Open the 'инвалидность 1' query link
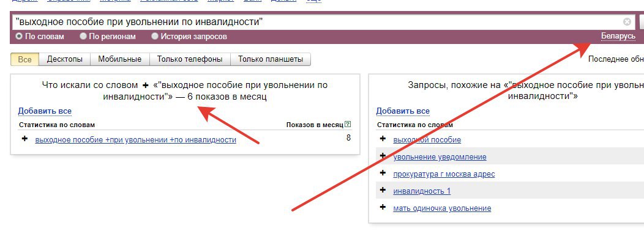The height and width of the screenshot is (242, 644). pyautogui.click(x=422, y=191)
